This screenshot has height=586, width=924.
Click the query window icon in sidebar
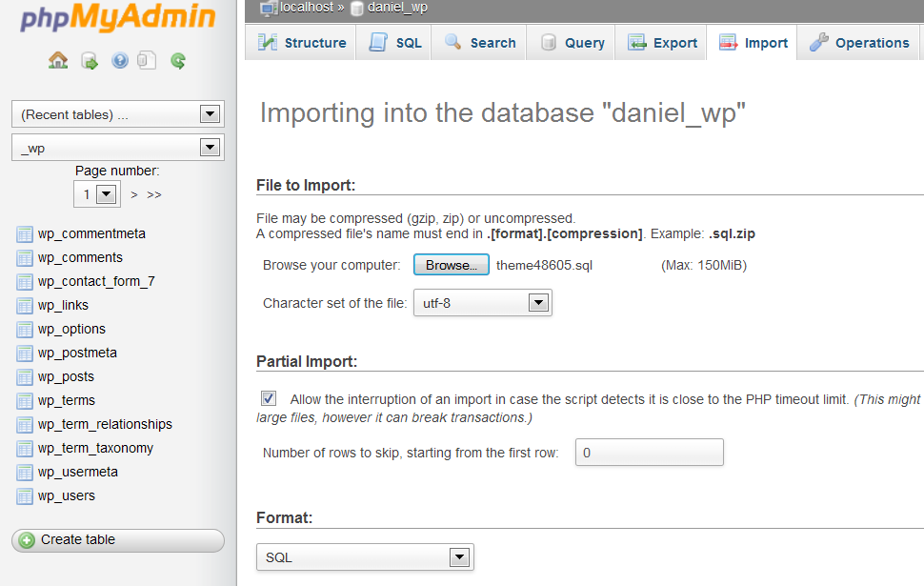pyautogui.click(x=147, y=61)
